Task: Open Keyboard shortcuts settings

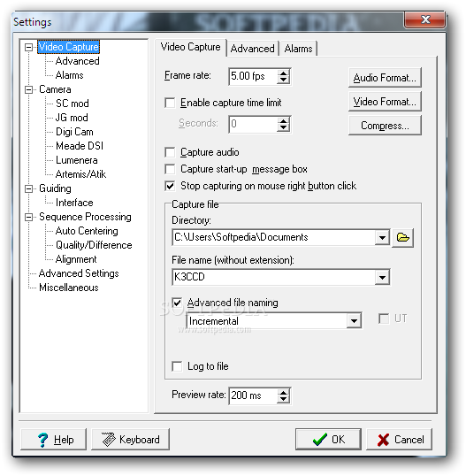Action: [130, 439]
